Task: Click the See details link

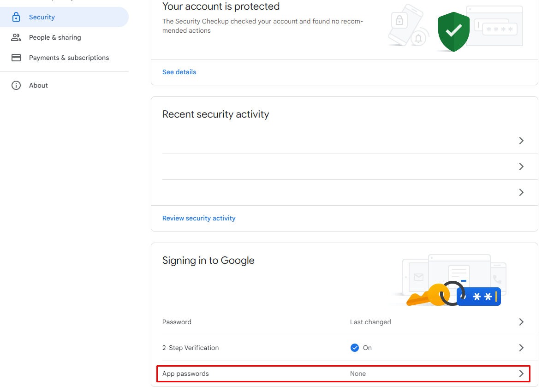Action: (179, 72)
